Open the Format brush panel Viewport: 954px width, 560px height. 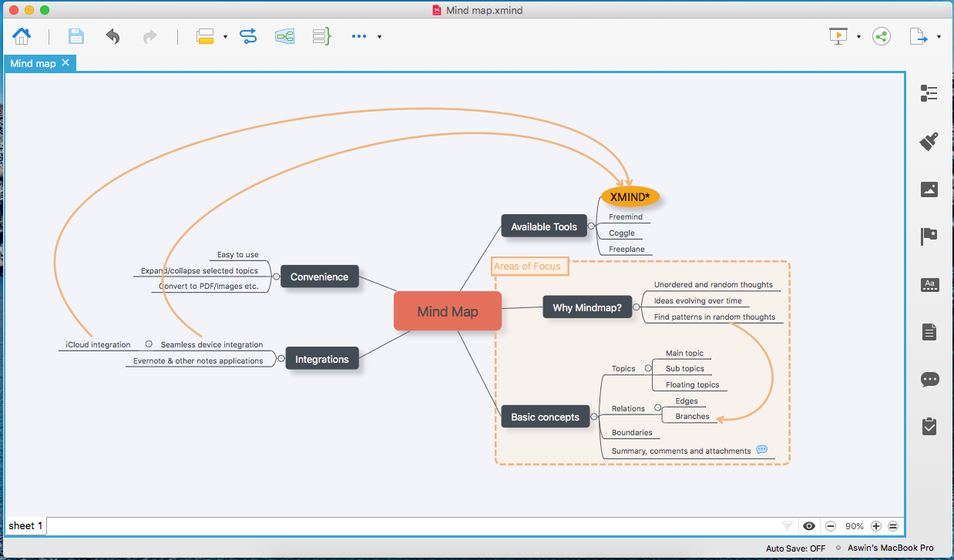tap(929, 141)
